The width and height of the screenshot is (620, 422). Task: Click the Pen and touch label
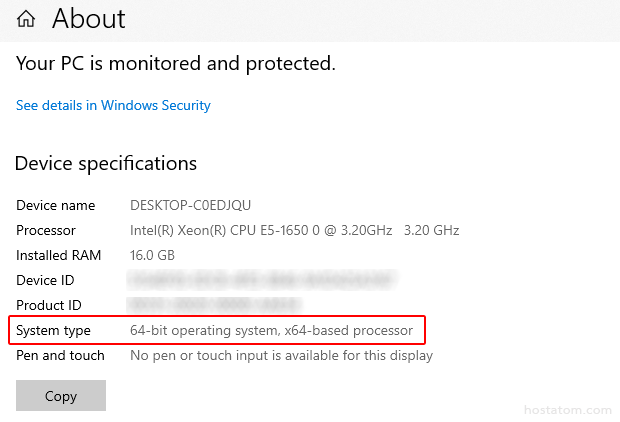60,355
